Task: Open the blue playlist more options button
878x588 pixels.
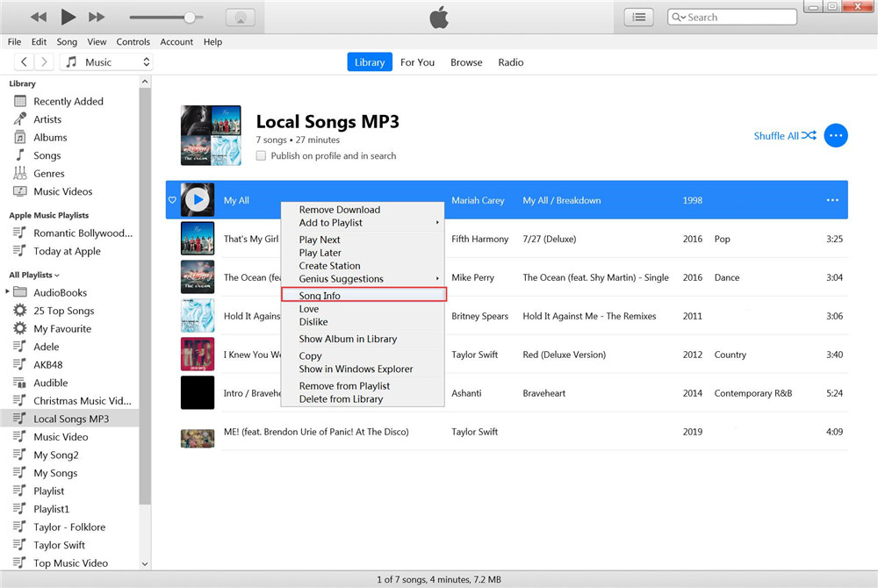Action: coord(836,135)
